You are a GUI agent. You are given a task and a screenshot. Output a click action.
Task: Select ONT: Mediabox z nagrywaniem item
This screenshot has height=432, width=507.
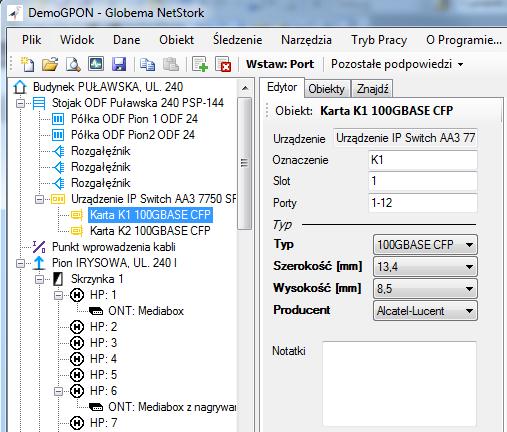pyautogui.click(x=172, y=407)
